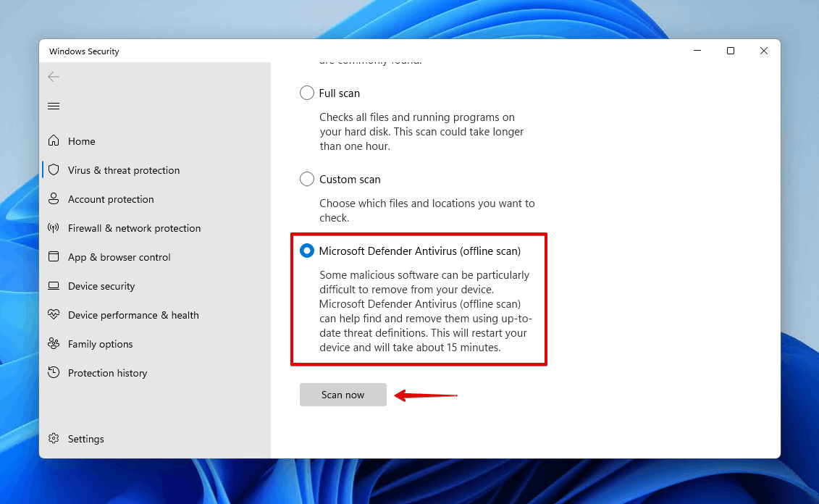Click 'Checks all files and running programs' description
Image resolution: width=819 pixels, height=504 pixels.
[x=421, y=132]
